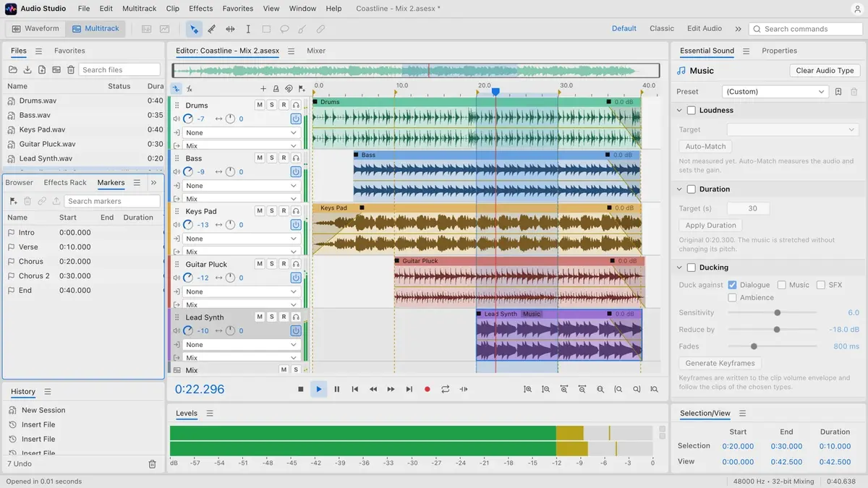Clear history with the History panel trash icon
Screen dimensions: 868x488
tap(153, 464)
